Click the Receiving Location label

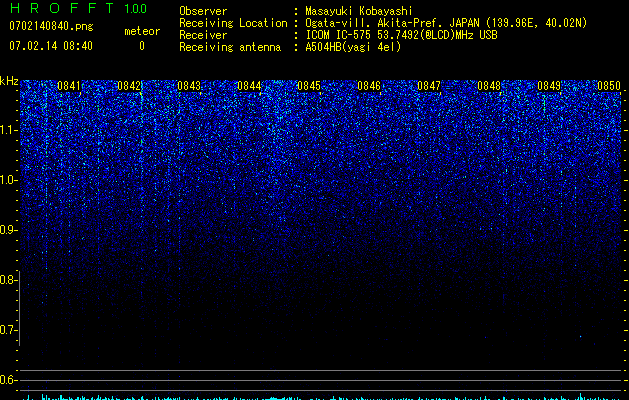coord(233,23)
